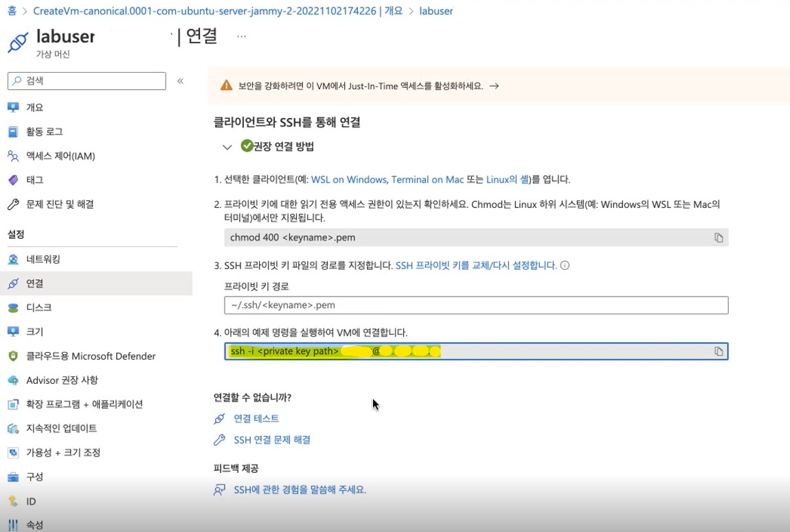Select the 연결 menu item
790x532 pixels.
click(96, 284)
